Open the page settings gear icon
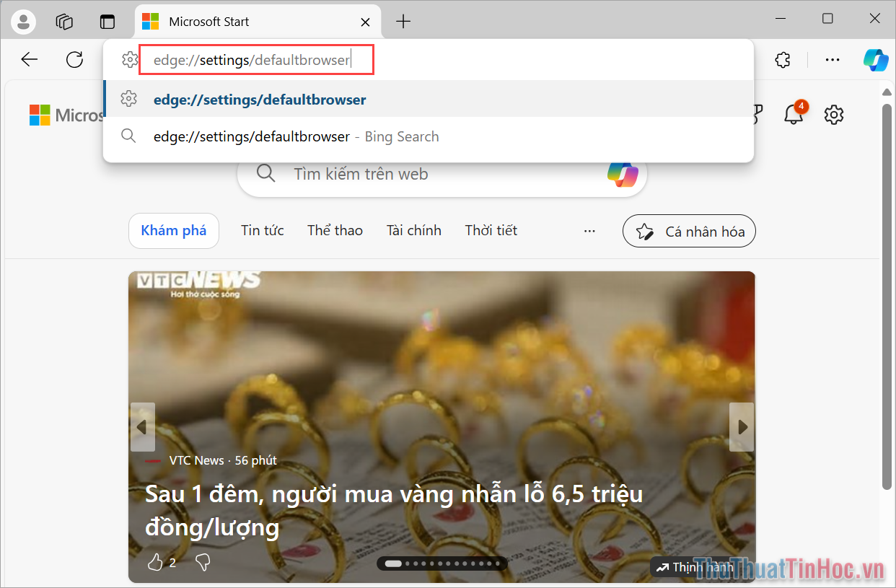 (833, 114)
